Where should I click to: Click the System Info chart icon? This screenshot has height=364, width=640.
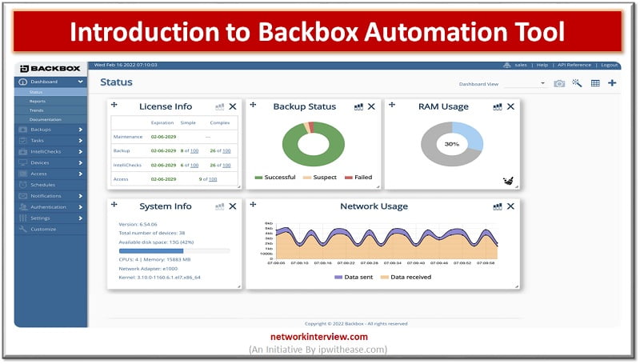click(x=219, y=206)
